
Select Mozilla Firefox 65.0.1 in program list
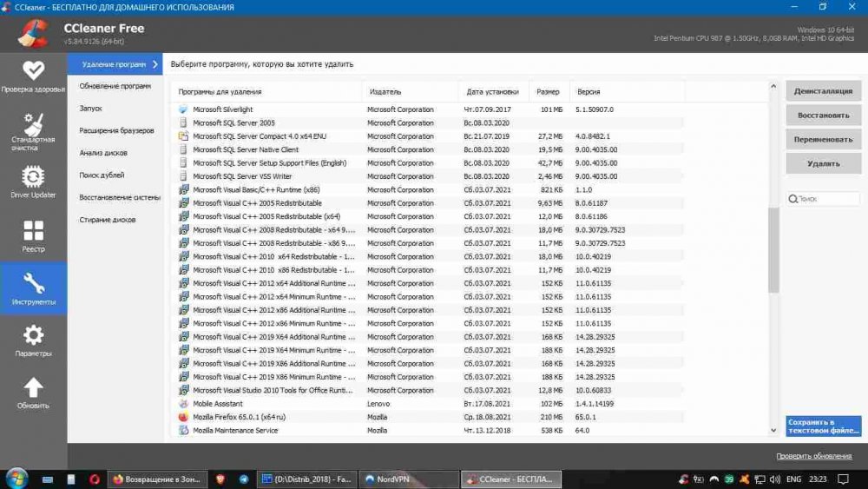tap(239, 417)
